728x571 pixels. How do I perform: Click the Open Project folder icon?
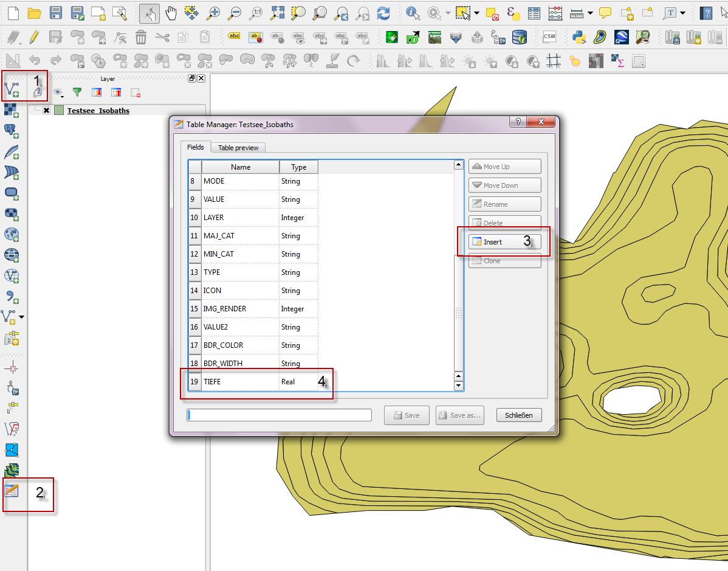coord(34,13)
